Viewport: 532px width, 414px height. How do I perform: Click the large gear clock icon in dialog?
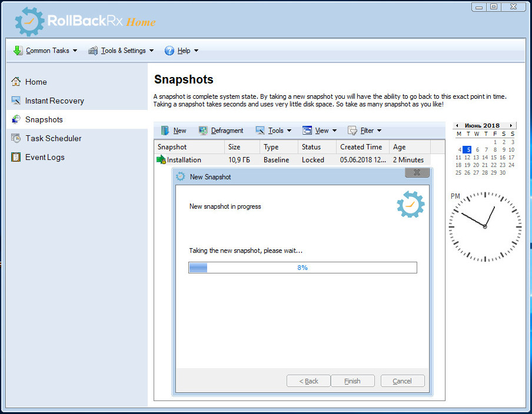click(411, 204)
